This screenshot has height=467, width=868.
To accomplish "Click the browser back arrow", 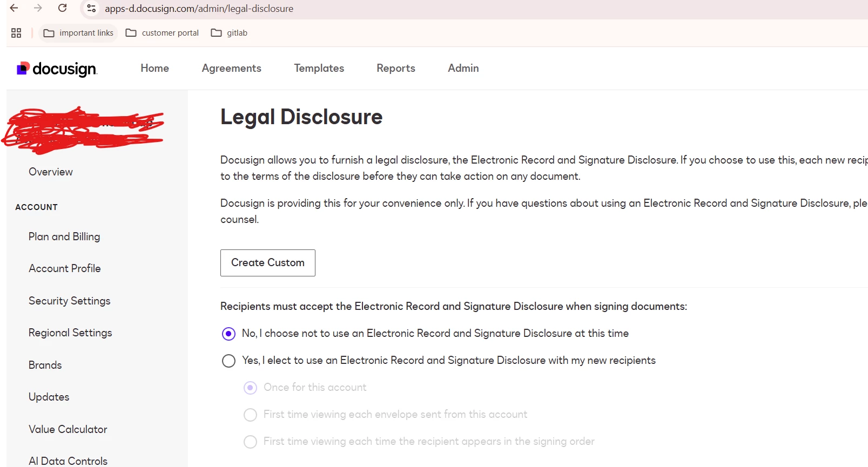I will 14,8.
